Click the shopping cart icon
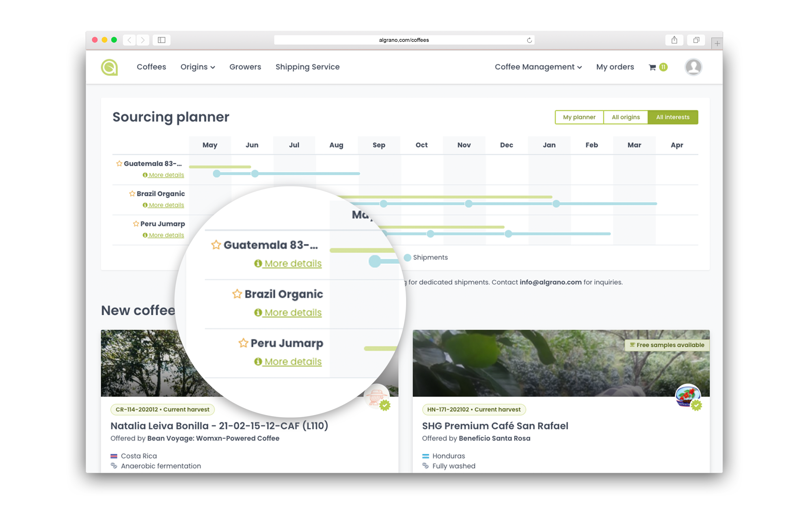This screenshot has height=512, width=812. pos(653,67)
